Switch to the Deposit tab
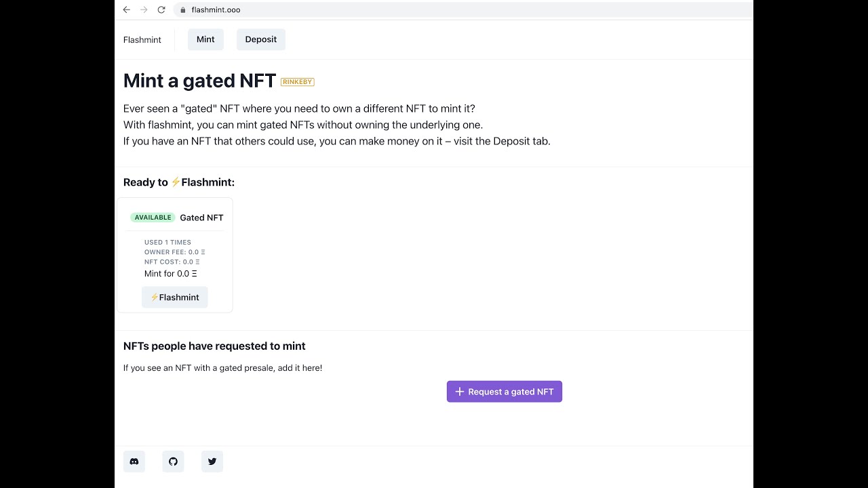The height and width of the screenshot is (488, 868). pyautogui.click(x=261, y=39)
